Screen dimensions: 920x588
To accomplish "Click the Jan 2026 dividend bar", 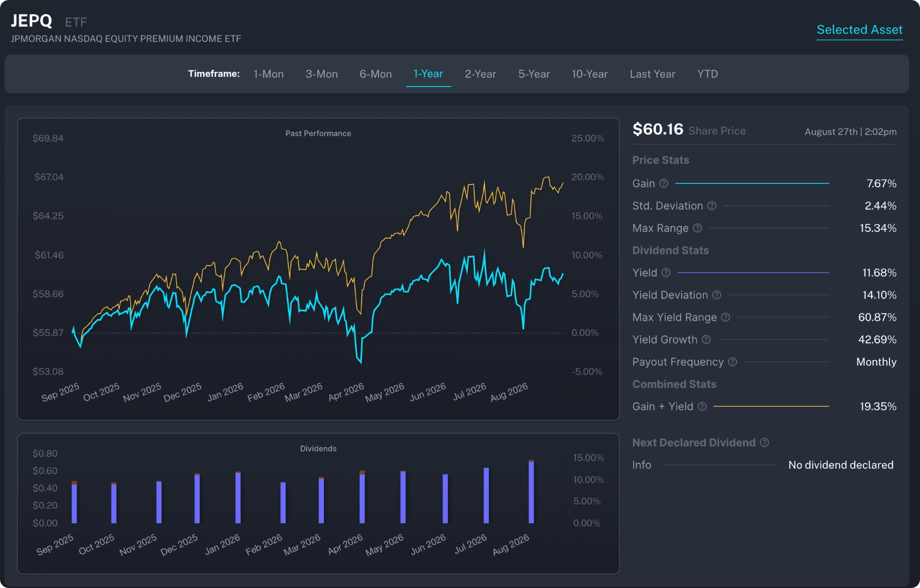I will tap(238, 498).
